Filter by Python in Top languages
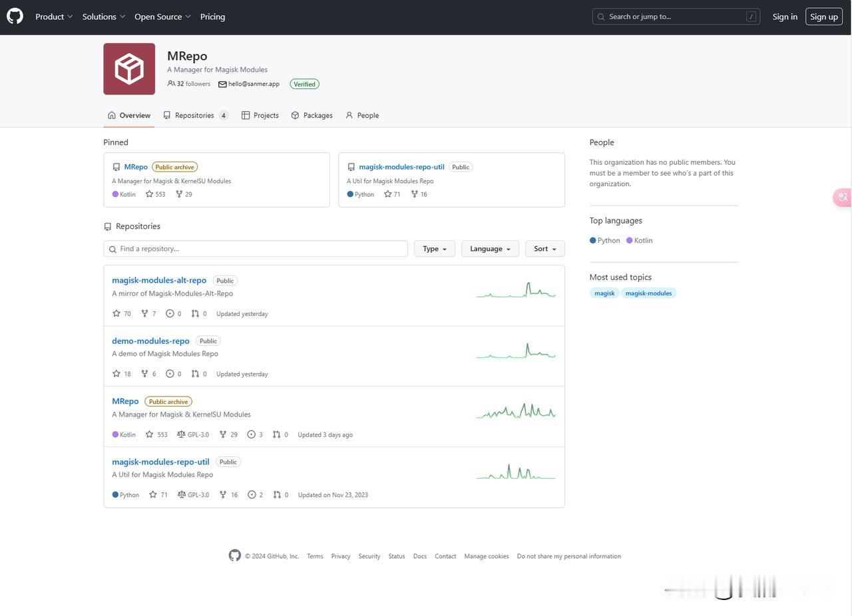This screenshot has width=852, height=616. 605,240
